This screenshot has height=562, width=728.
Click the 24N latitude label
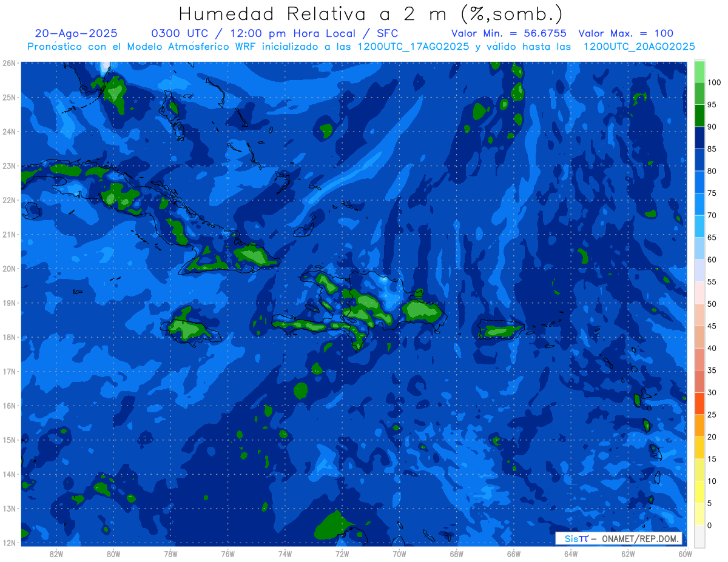[x=9, y=132]
